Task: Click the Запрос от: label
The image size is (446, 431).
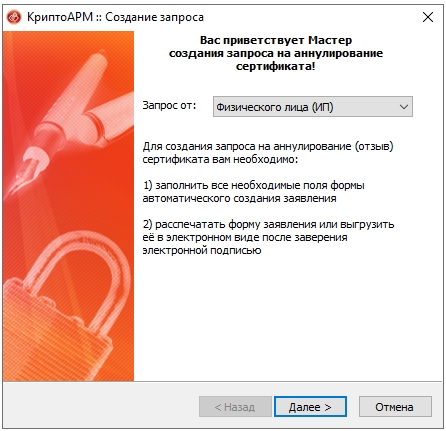Action: [169, 105]
